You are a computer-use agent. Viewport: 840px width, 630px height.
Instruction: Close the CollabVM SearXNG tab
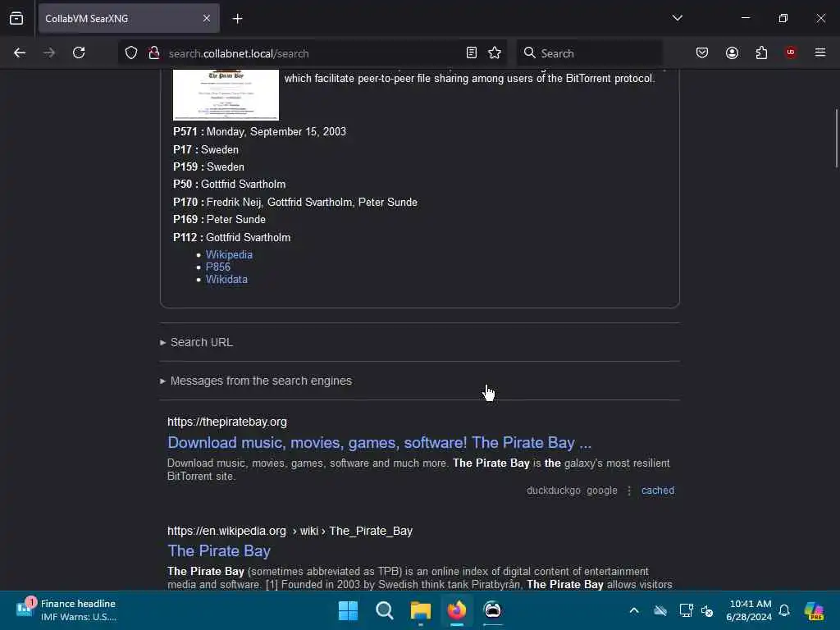tap(206, 18)
